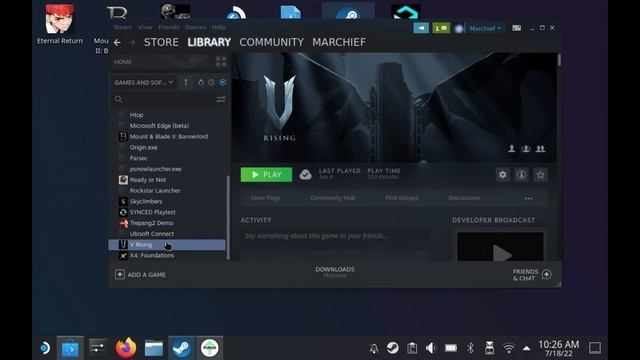Open the MARCHIEF profile tab

point(339,42)
